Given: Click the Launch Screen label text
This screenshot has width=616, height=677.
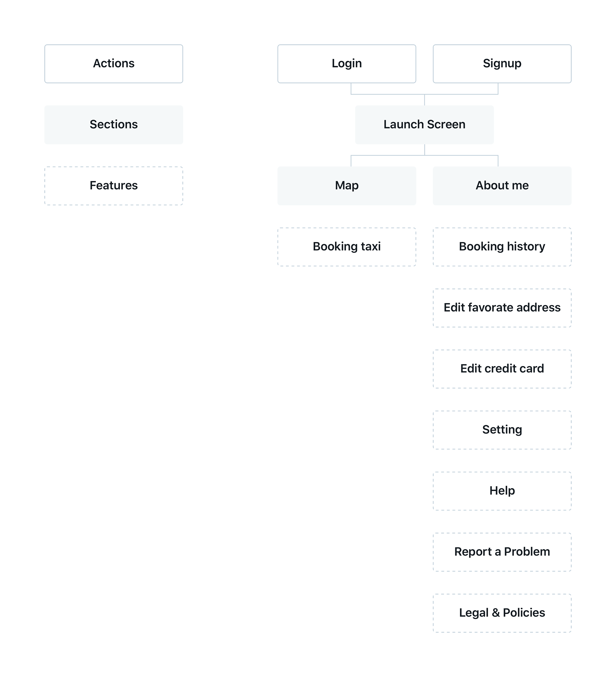Looking at the screenshot, I should tap(424, 124).
